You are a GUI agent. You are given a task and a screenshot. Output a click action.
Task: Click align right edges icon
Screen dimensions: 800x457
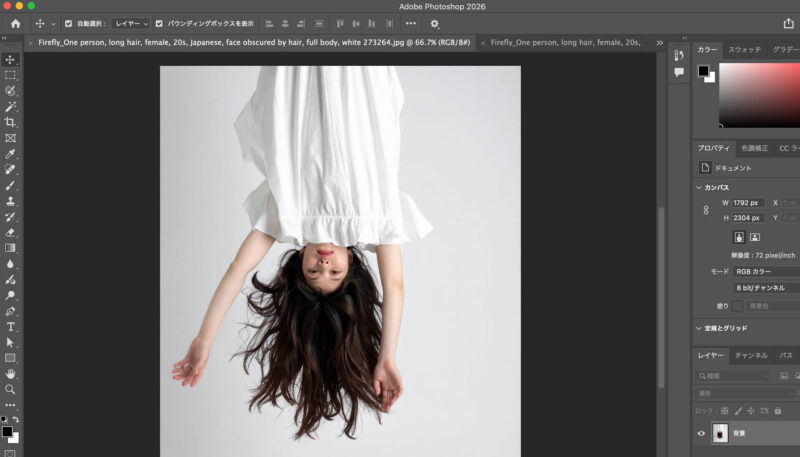(x=301, y=23)
